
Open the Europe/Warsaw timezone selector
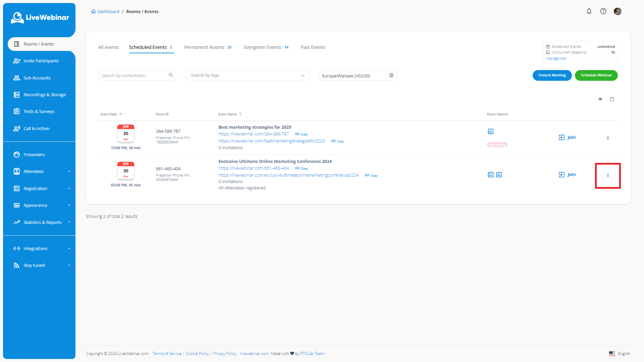(x=358, y=76)
